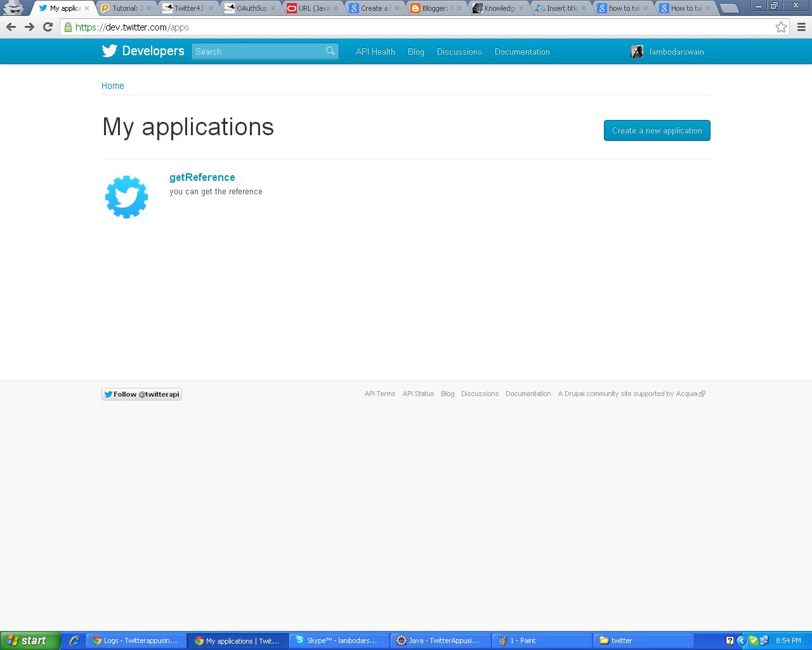812x650 pixels.
Task: Open Documentation in the navigation bar
Action: [x=522, y=51]
